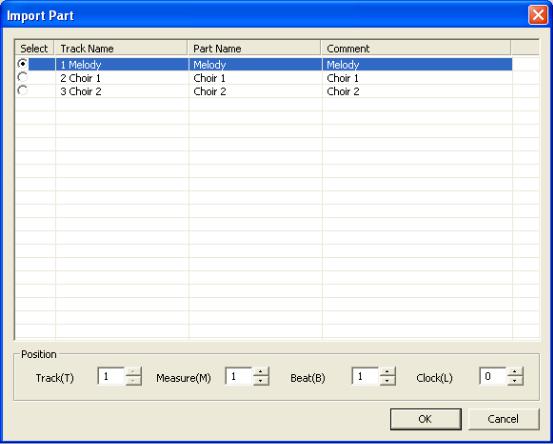Click the Beat(B) number field

coord(365,376)
